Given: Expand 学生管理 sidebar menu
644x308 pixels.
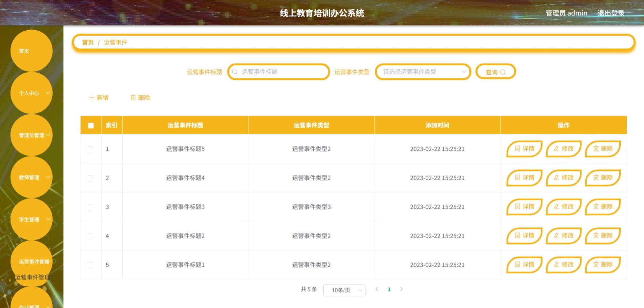Looking at the screenshot, I should [x=31, y=219].
